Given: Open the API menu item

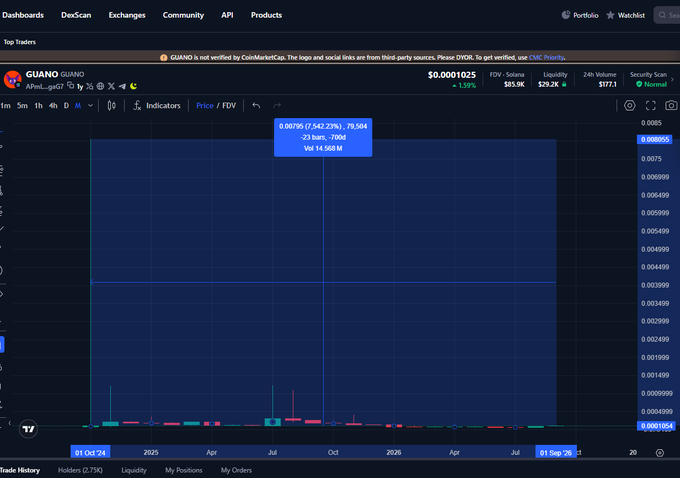Looking at the screenshot, I should coord(227,15).
